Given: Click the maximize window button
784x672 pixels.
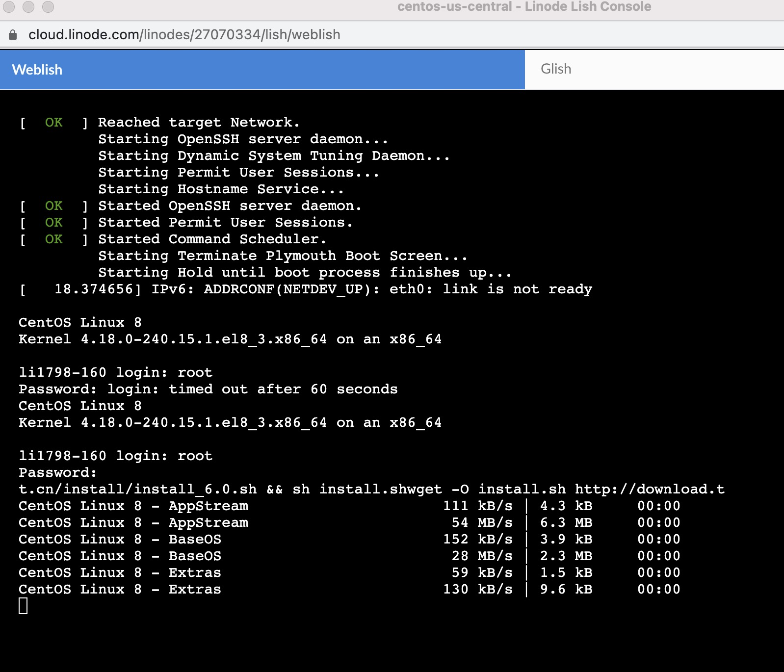Looking at the screenshot, I should tap(48, 7).
